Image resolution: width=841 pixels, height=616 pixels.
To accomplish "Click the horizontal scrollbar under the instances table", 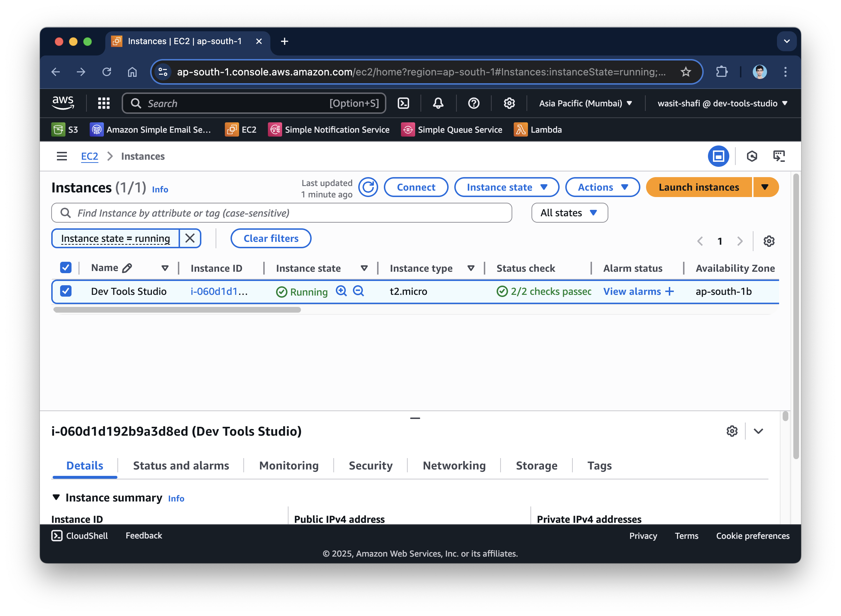I will pos(177,310).
